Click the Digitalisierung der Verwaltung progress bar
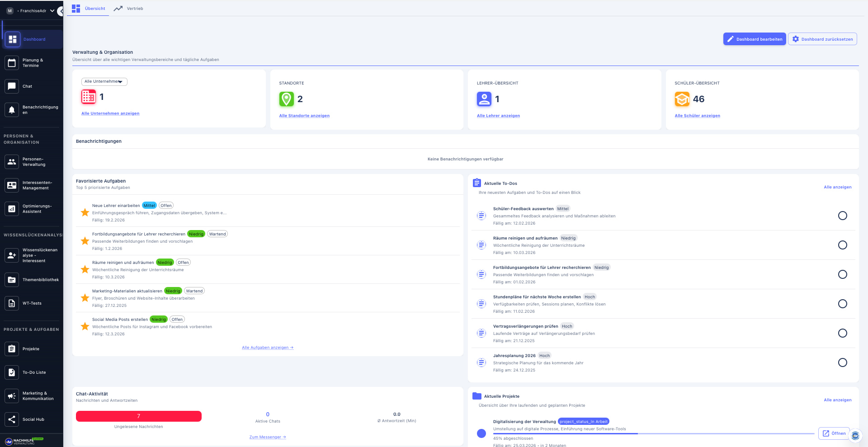This screenshot has height=447, width=868. click(x=653, y=433)
